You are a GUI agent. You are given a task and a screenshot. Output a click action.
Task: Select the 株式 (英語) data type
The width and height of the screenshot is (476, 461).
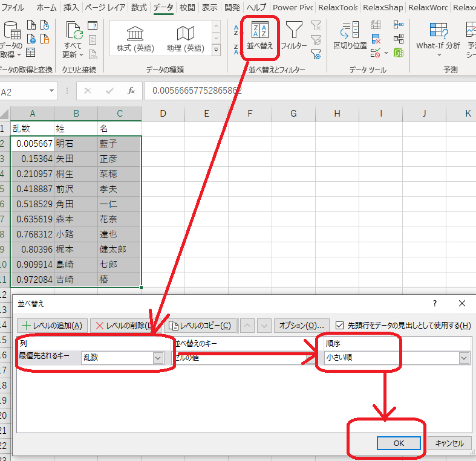(x=135, y=39)
